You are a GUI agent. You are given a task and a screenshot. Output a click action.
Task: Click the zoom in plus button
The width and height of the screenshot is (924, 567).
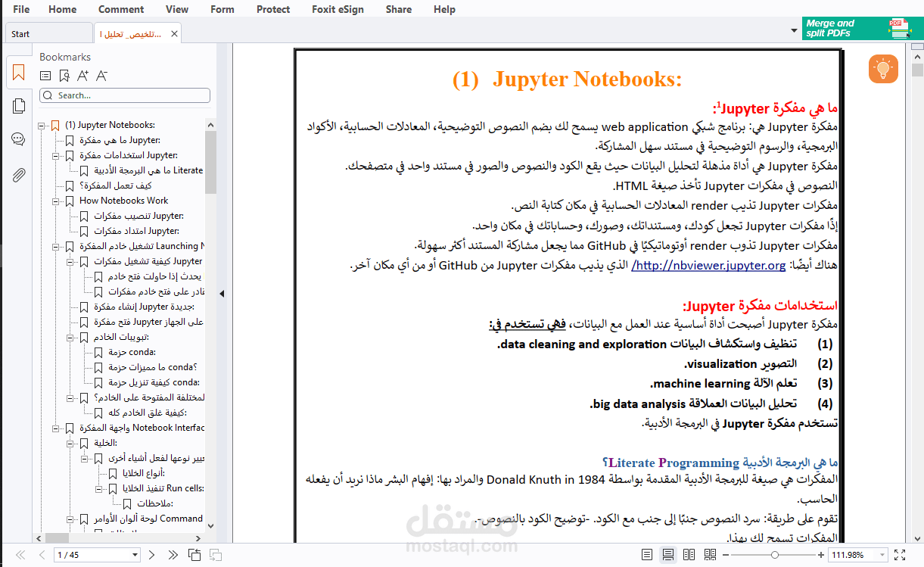tap(821, 555)
